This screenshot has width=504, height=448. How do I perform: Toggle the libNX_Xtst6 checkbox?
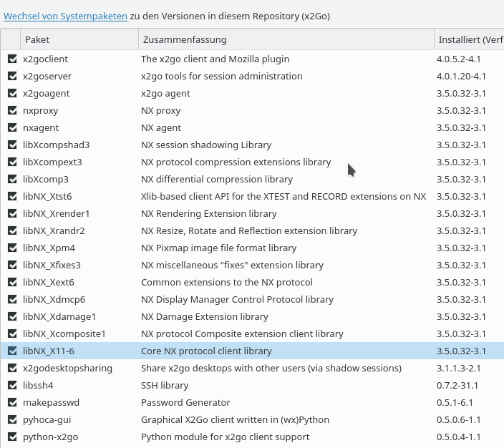[x=12, y=196]
